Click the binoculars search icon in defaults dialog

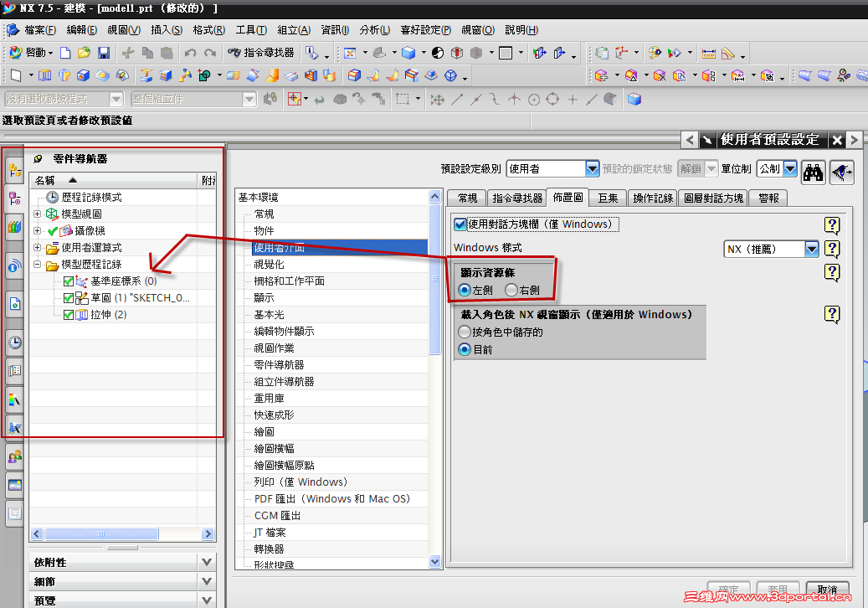[x=813, y=173]
